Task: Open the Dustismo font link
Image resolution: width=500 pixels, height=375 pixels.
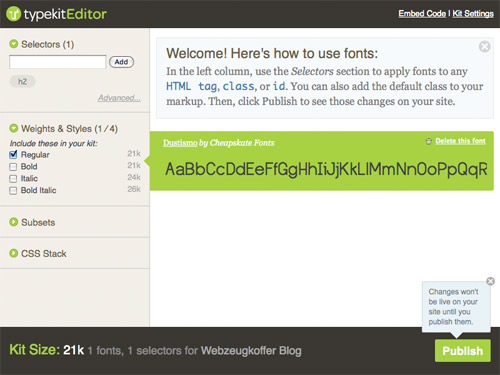Action: tap(180, 143)
